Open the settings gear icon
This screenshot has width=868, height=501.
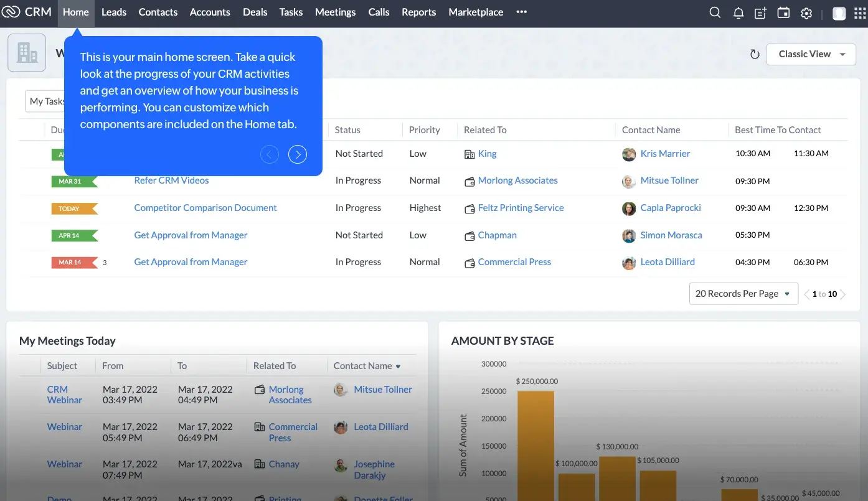(x=806, y=12)
